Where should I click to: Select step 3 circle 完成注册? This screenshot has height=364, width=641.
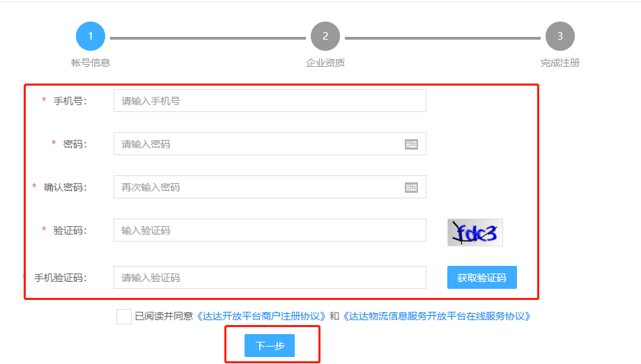[x=560, y=36]
